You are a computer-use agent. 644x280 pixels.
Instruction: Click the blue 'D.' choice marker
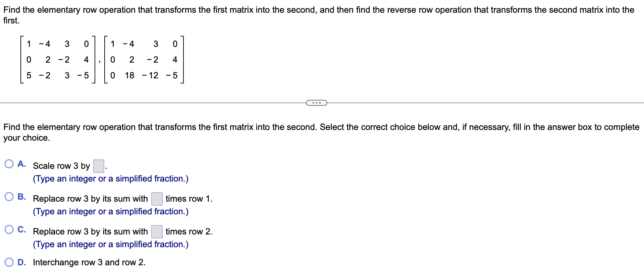(21, 262)
